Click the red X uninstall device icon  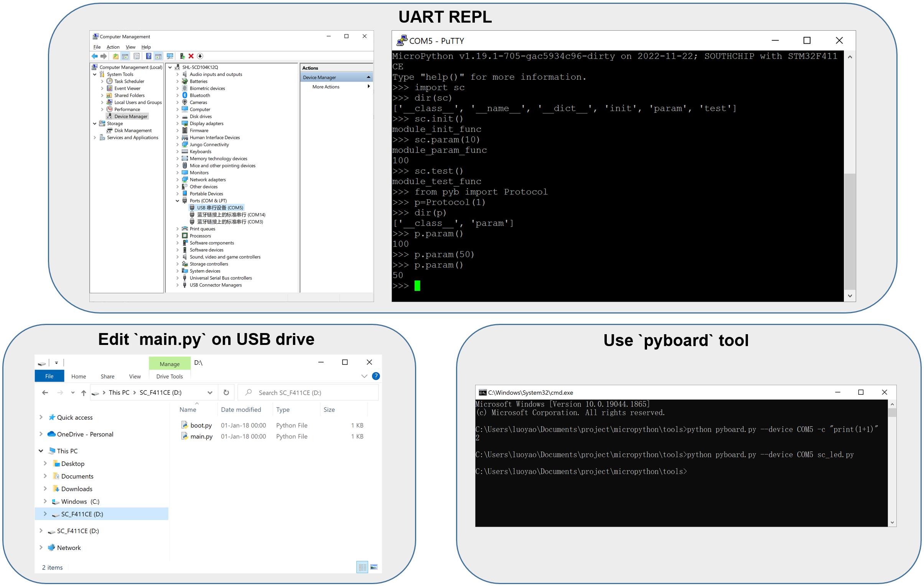click(x=191, y=56)
